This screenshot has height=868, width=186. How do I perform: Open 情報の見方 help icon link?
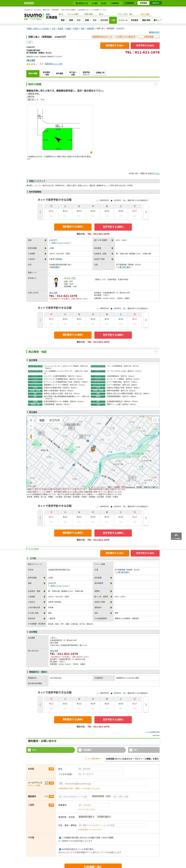click(x=154, y=32)
